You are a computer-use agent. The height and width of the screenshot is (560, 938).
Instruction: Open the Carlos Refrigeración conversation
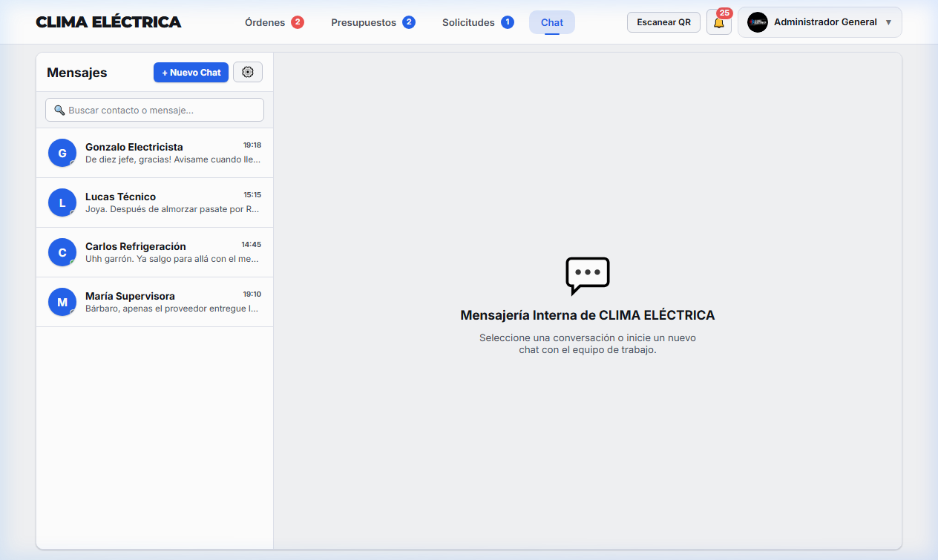coord(154,252)
